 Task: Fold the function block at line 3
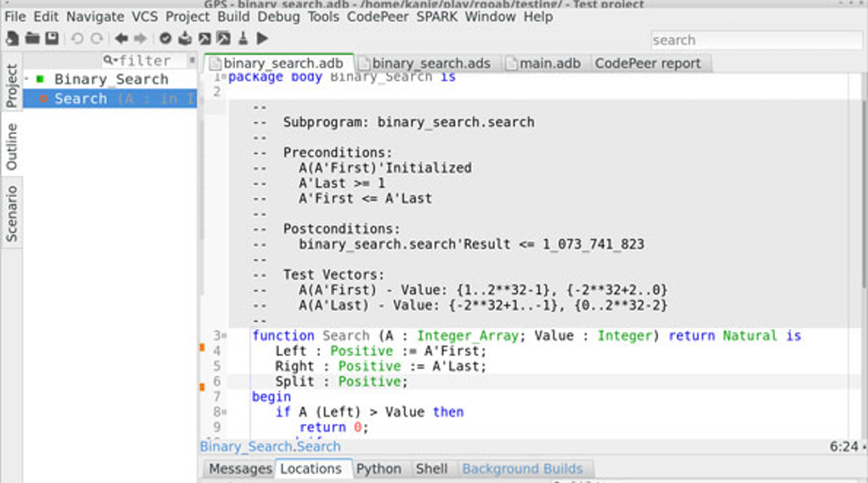click(224, 336)
